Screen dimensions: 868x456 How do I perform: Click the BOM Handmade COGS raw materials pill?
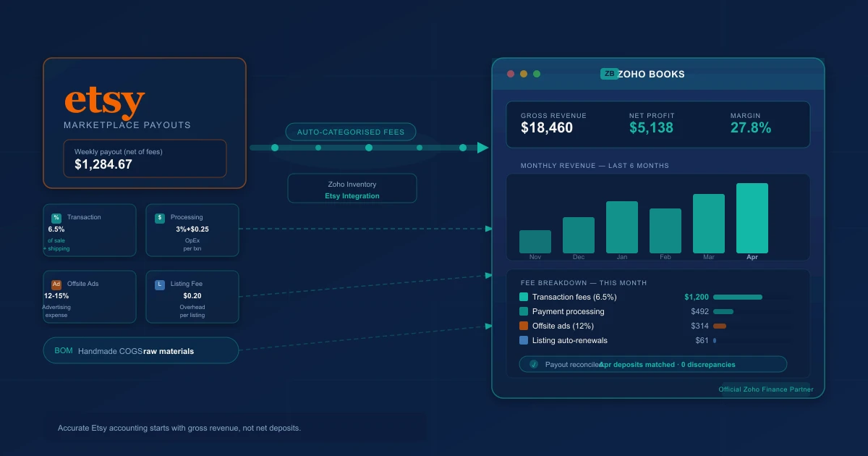141,350
